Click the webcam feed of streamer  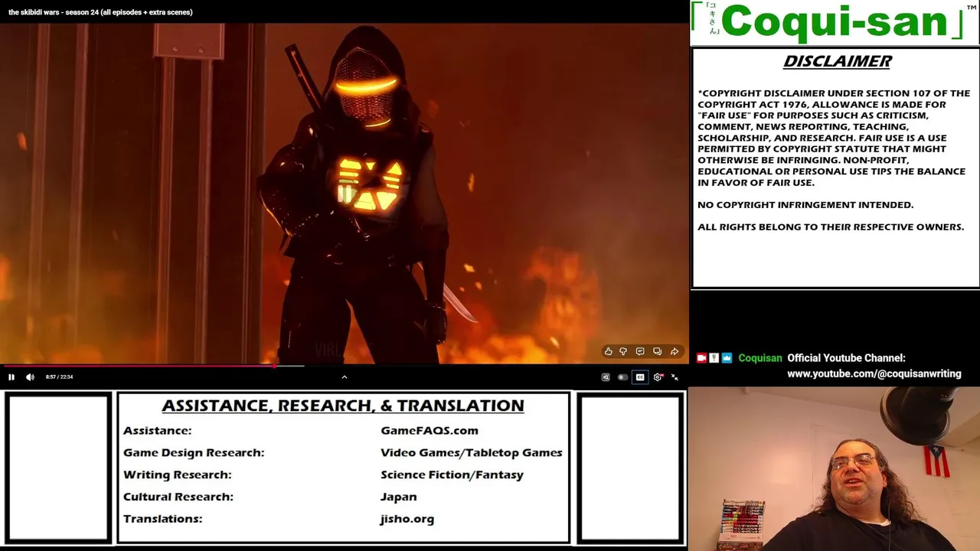coord(835,468)
